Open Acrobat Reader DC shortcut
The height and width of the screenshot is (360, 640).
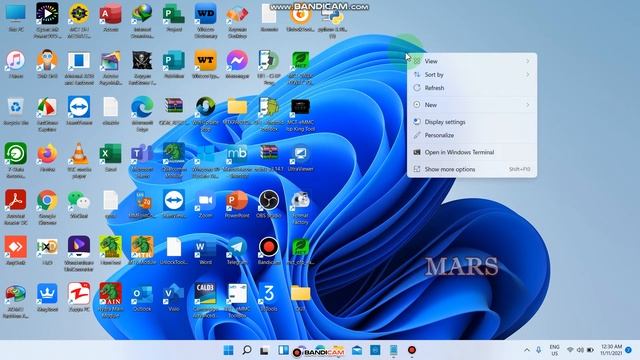pos(16,207)
